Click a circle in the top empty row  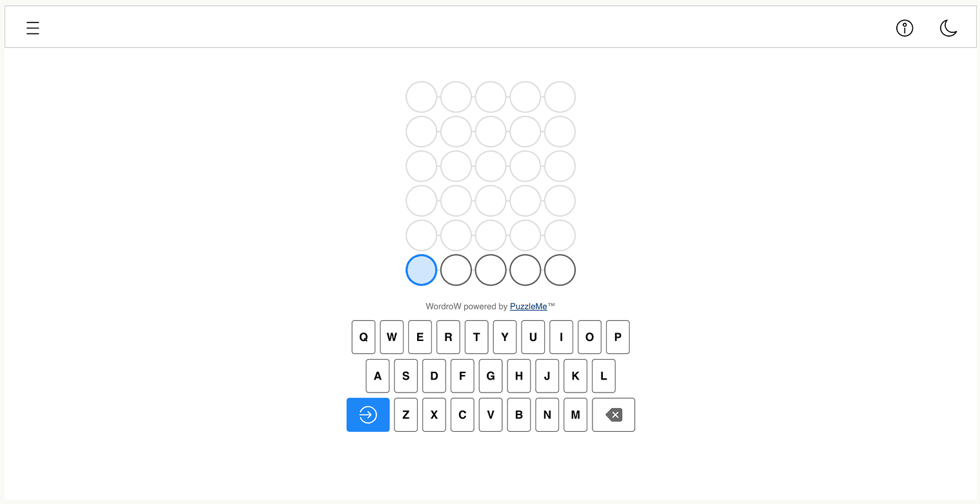pyautogui.click(x=490, y=97)
